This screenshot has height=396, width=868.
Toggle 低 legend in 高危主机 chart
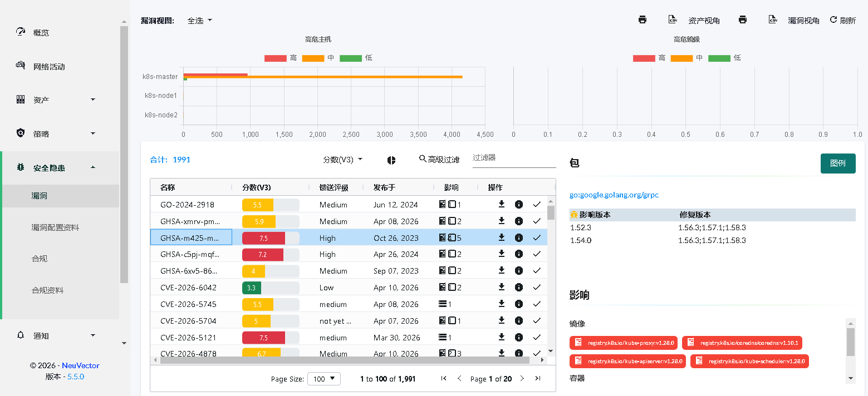coord(356,58)
